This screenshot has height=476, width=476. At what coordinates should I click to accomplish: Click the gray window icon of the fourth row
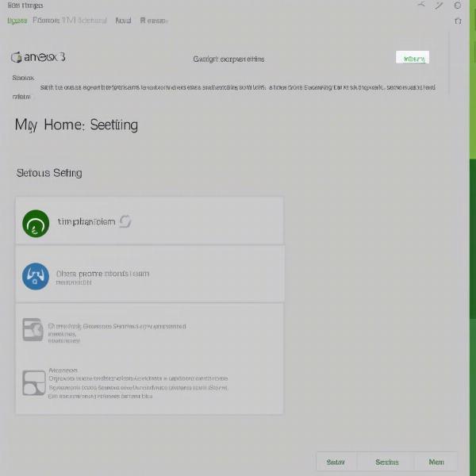(x=34, y=383)
